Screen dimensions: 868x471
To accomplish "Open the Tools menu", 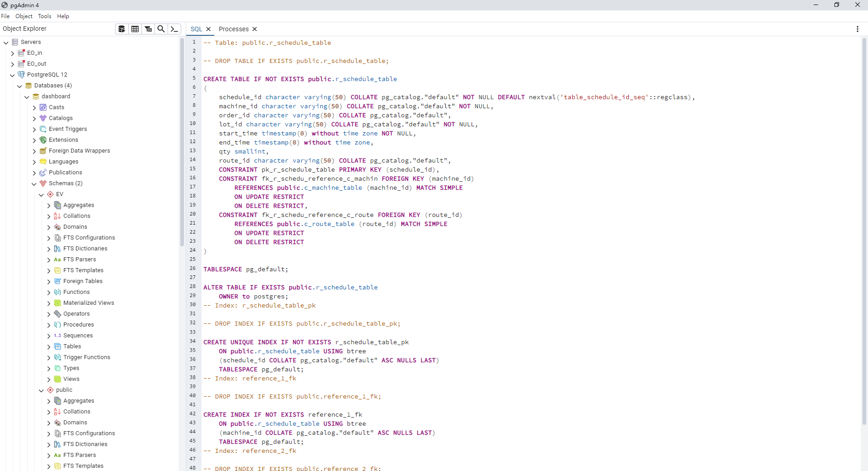I will 44,16.
